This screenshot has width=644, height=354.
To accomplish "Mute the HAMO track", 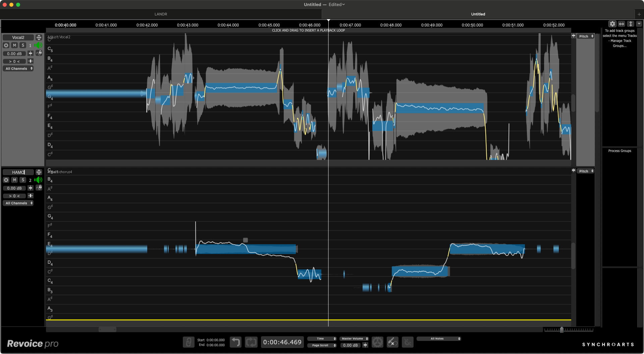I will (x=14, y=180).
